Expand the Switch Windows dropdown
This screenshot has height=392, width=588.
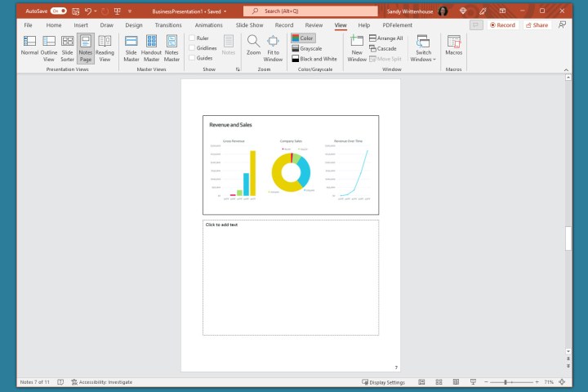pos(423,49)
